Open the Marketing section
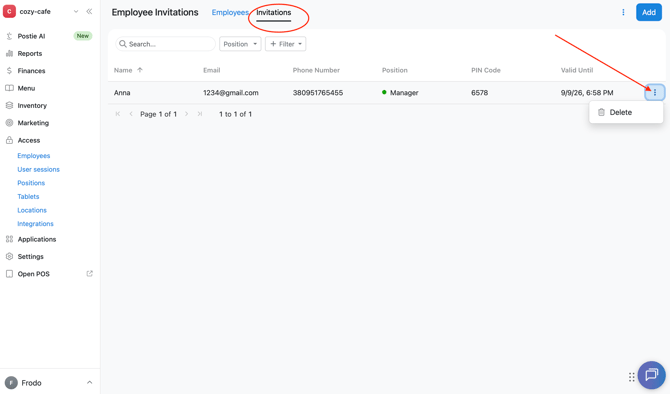 coord(33,123)
